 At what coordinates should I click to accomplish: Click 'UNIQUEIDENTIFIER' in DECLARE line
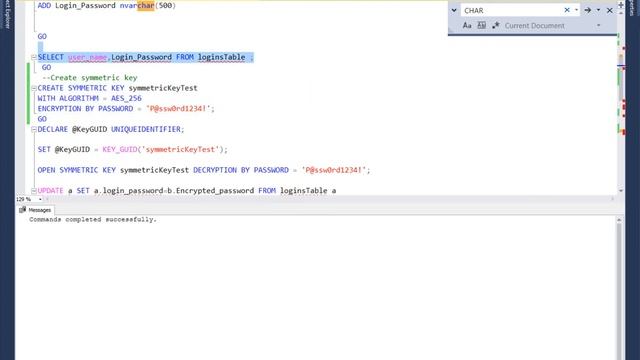(x=146, y=129)
